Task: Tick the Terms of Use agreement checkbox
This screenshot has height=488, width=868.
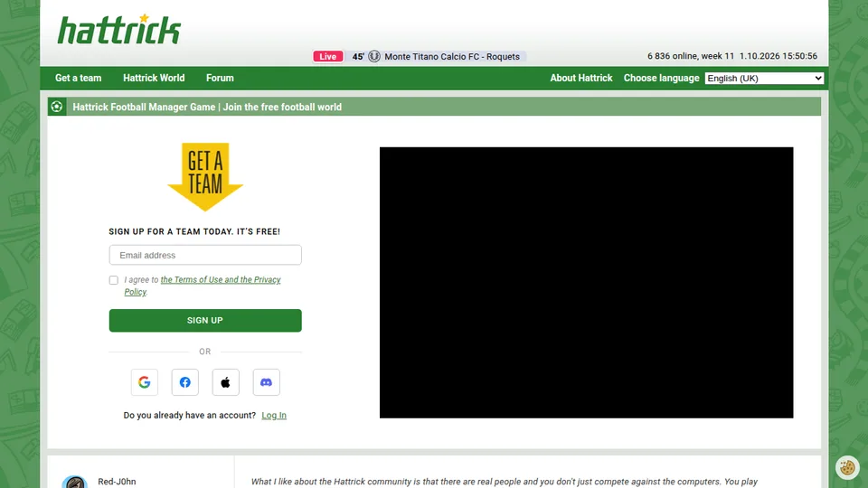Action: pos(114,280)
